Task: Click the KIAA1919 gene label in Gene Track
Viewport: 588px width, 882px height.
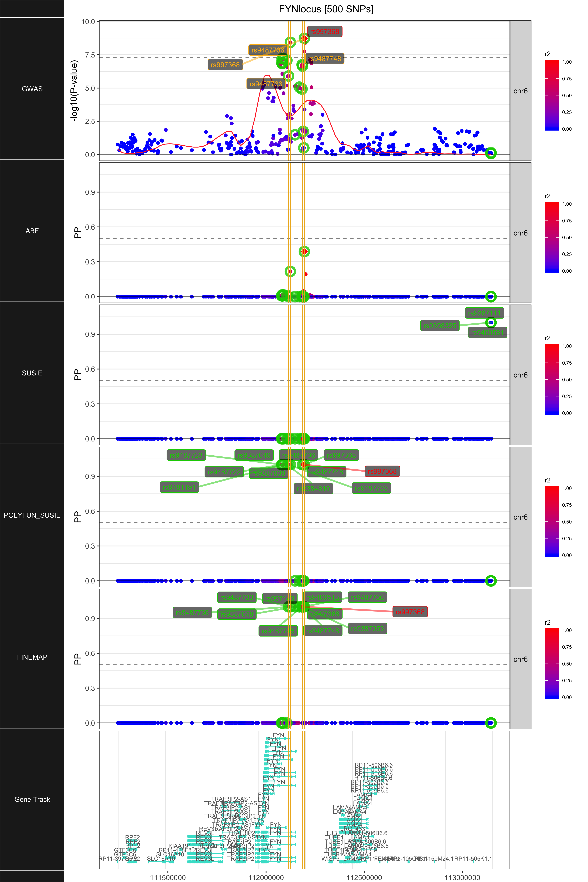Action: (x=182, y=846)
